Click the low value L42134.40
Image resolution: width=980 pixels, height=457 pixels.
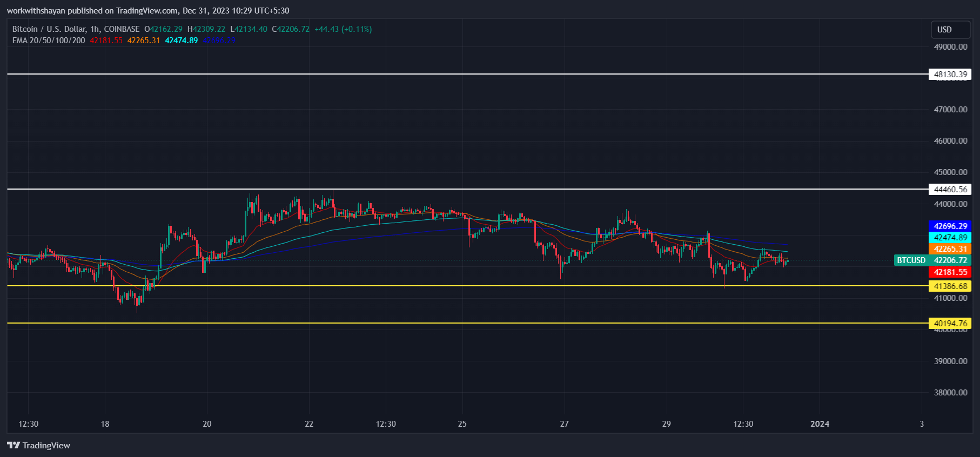tap(249, 29)
